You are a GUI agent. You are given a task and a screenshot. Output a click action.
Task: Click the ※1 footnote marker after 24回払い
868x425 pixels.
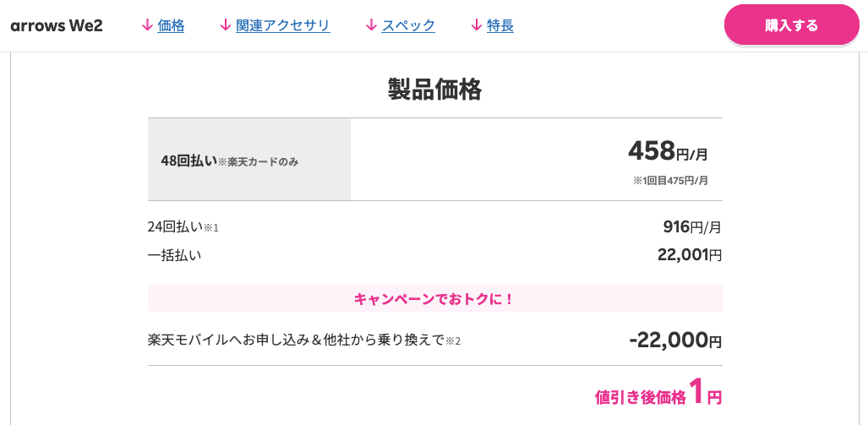[x=211, y=227]
